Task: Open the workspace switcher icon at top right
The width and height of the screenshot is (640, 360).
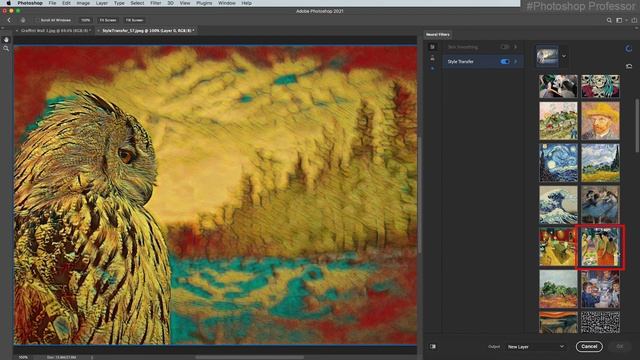Action: [x=619, y=20]
